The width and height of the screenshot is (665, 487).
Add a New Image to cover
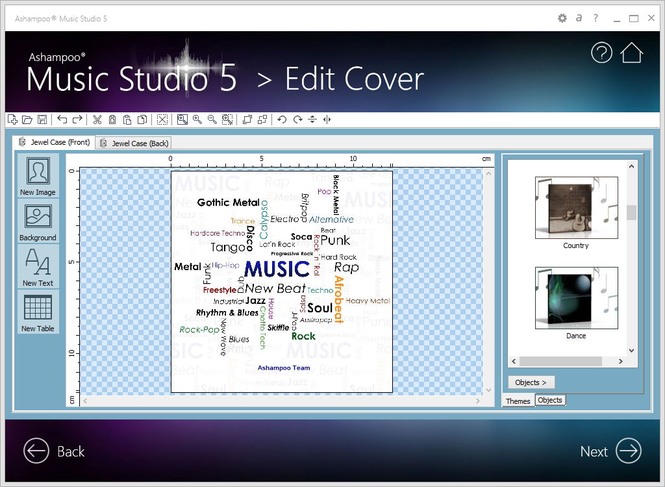tap(38, 176)
